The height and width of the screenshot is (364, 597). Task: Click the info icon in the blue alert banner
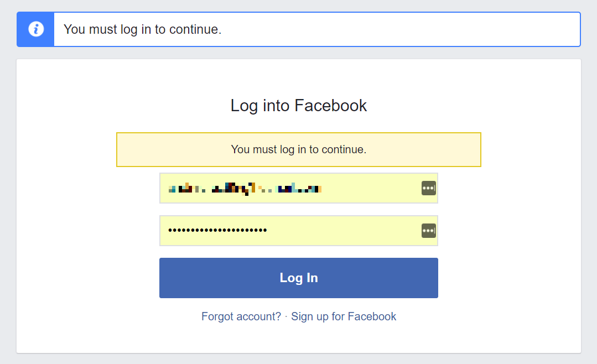click(x=35, y=29)
